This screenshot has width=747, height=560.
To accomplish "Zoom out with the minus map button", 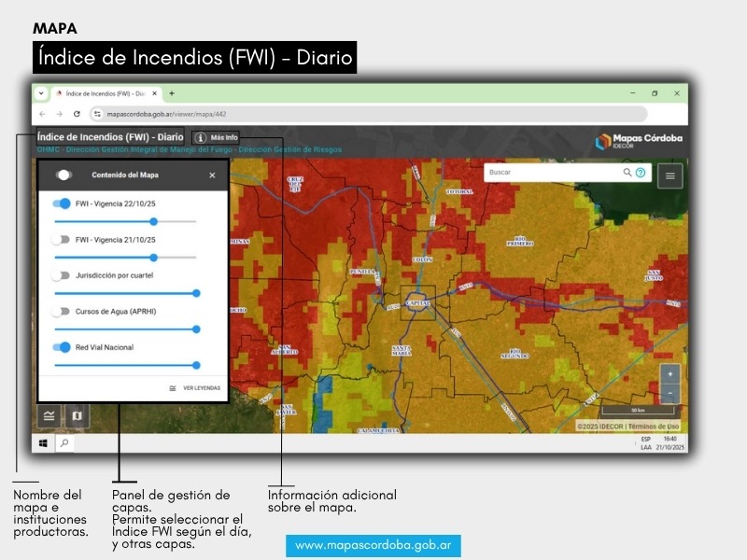I will 669,394.
